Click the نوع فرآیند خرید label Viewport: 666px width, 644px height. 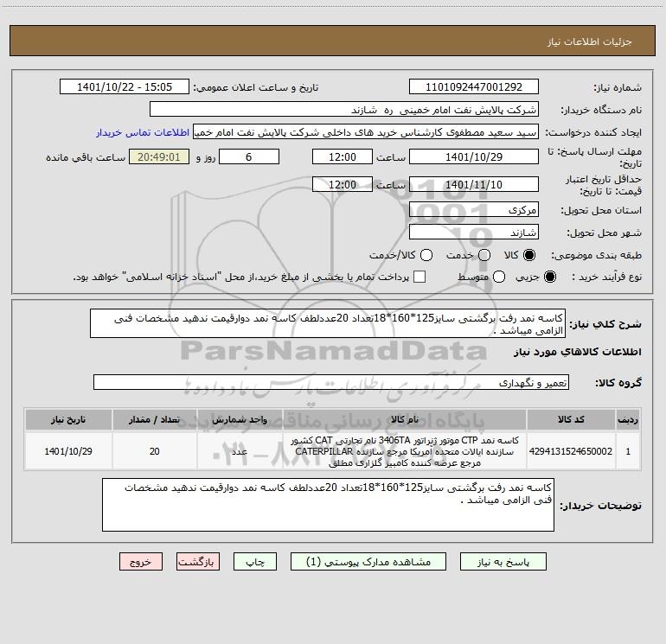606,277
